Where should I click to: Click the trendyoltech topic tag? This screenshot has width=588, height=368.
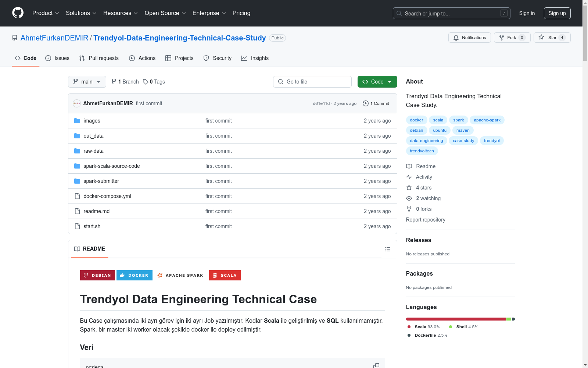coord(422,151)
